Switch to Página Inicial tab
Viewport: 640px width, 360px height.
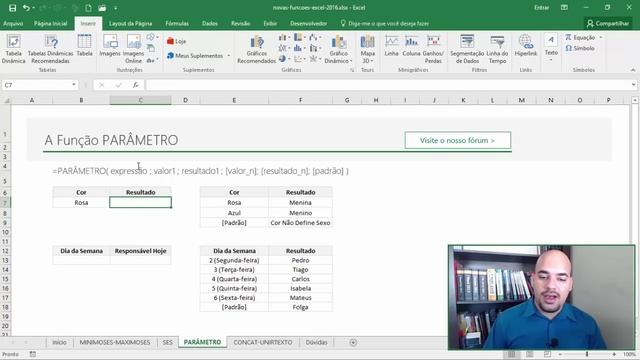[51, 24]
